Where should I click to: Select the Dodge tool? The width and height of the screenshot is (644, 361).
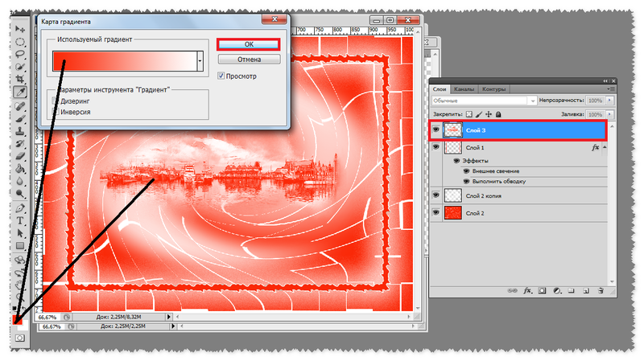click(x=19, y=193)
